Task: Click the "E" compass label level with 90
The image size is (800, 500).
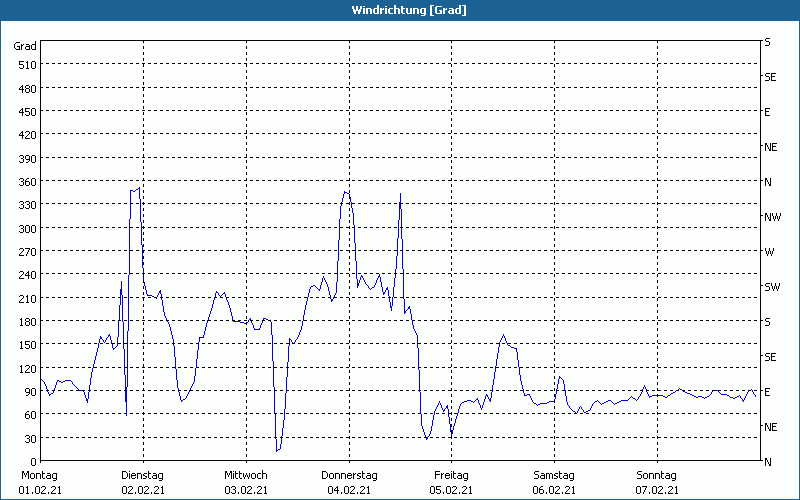Action: click(767, 392)
